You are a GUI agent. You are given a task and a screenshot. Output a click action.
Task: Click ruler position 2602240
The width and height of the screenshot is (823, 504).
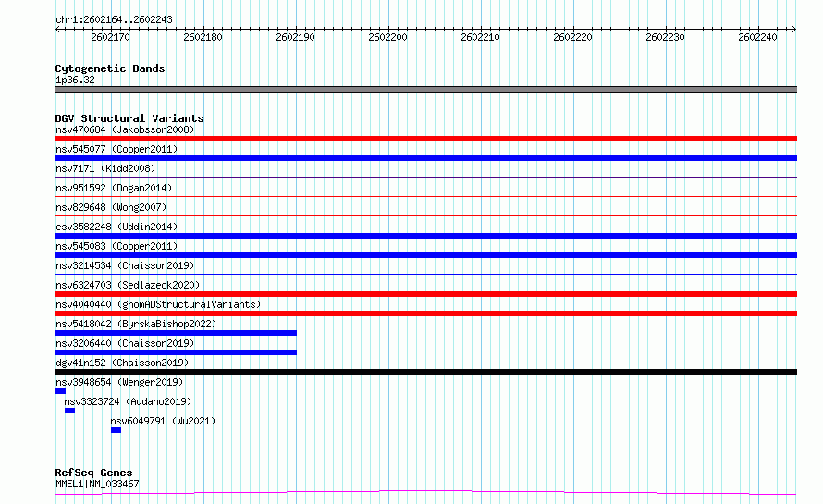[x=757, y=37]
